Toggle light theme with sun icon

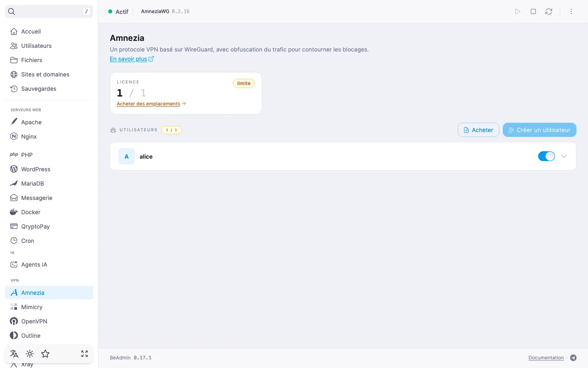(x=30, y=354)
